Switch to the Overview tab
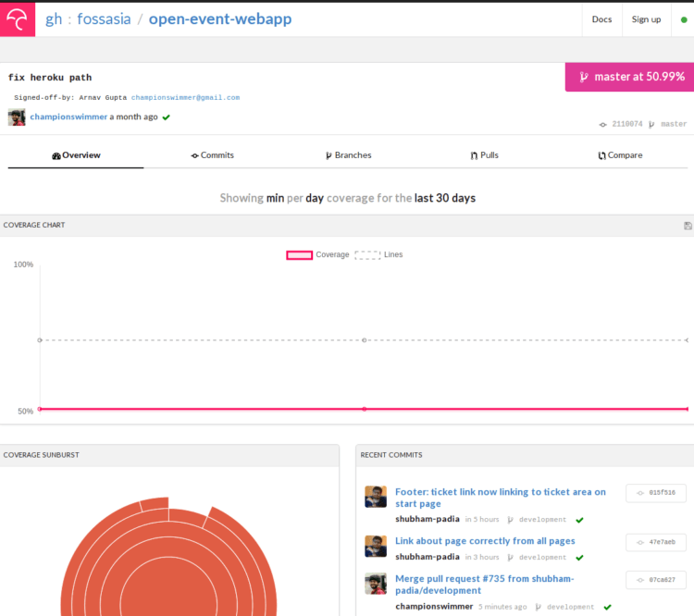 click(x=76, y=155)
